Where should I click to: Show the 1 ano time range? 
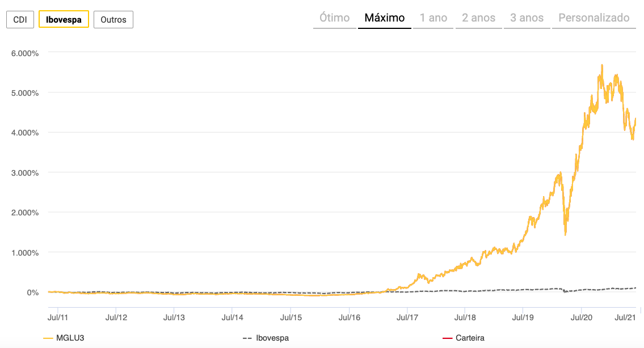pos(433,18)
